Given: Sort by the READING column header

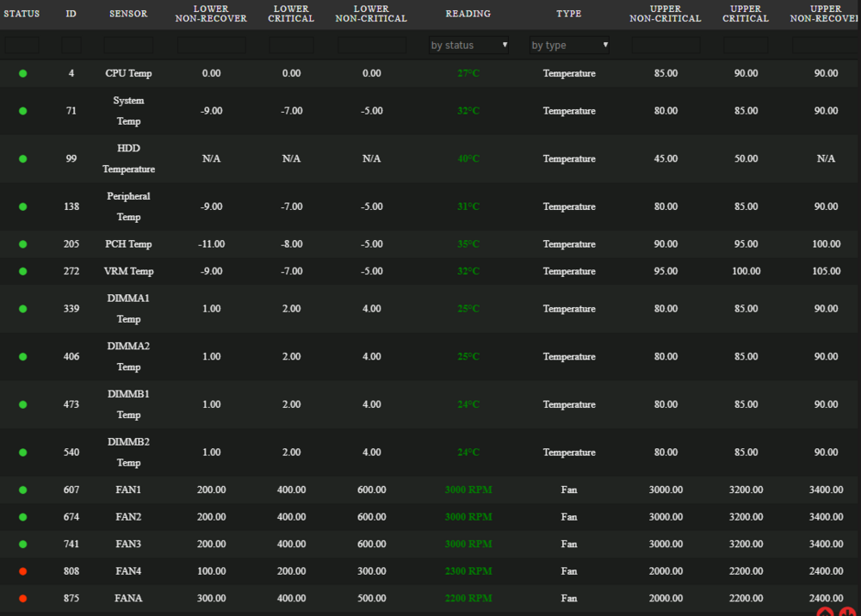Looking at the screenshot, I should tap(468, 14).
